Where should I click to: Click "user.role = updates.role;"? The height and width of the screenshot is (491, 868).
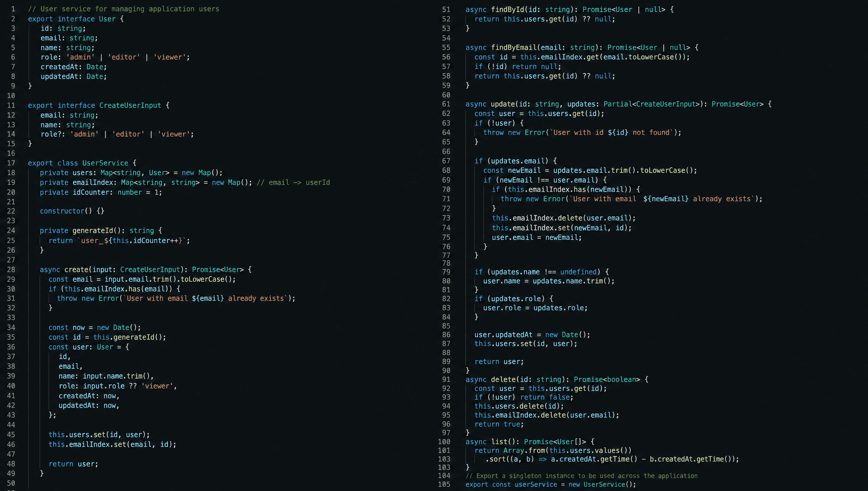pyautogui.click(x=535, y=308)
